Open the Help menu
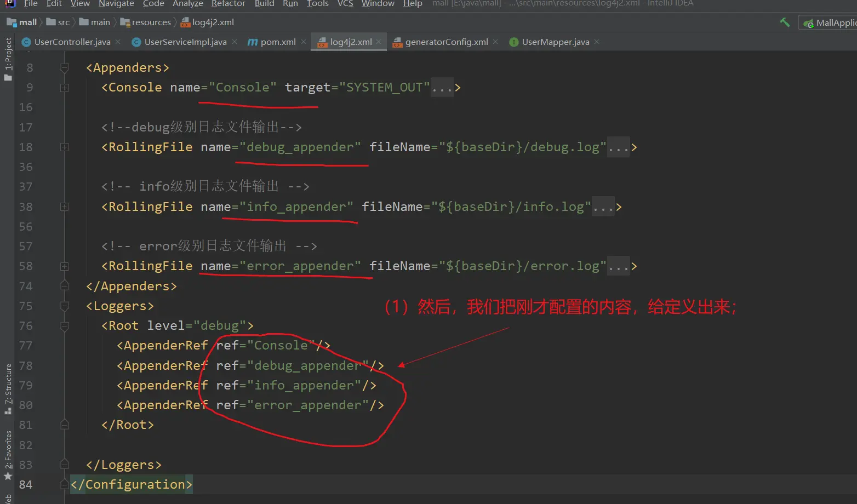The height and width of the screenshot is (504, 857). click(413, 3)
